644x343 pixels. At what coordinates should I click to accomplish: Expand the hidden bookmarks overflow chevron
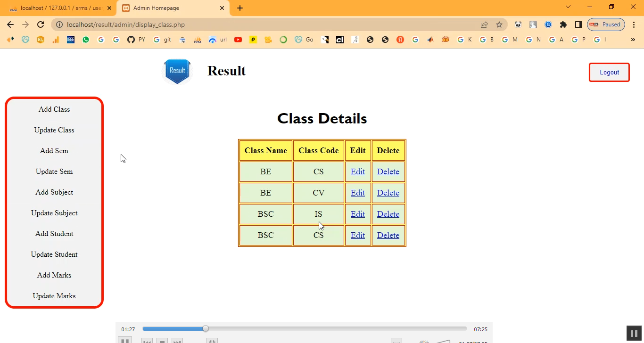633,40
